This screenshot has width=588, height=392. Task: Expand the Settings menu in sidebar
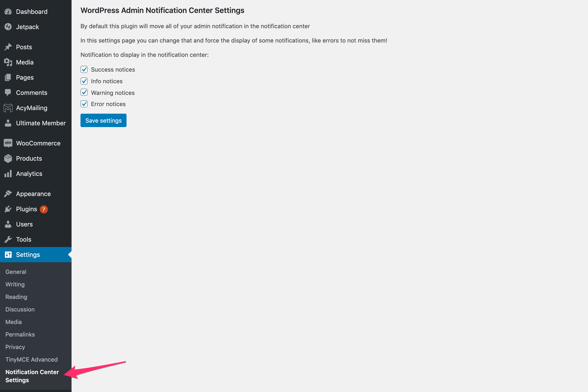(36, 255)
